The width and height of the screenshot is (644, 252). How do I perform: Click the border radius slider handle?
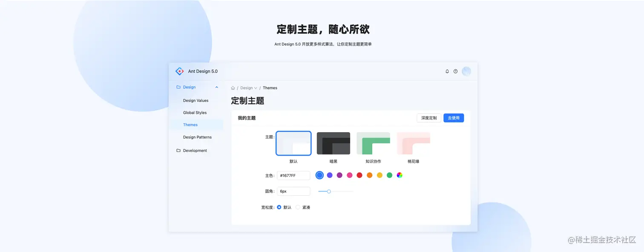(329, 191)
